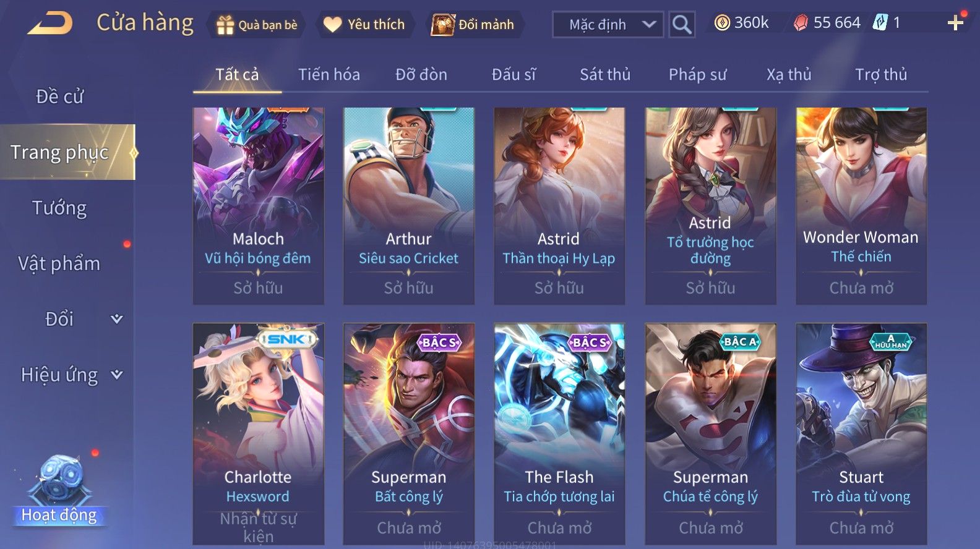Open the Mặc định sort dropdown
Viewport: 980px width, 549px height.
608,25
